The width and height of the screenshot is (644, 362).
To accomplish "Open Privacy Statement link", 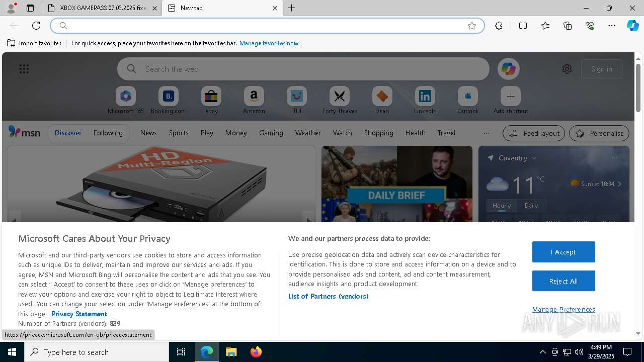I will point(79,314).
